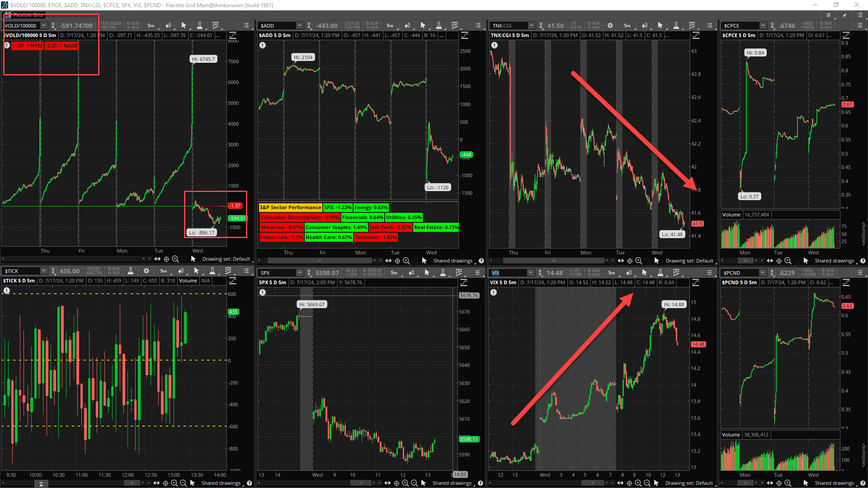Select the Flexible Grid tab
This screenshot has width=868, height=488.
click(25, 15)
